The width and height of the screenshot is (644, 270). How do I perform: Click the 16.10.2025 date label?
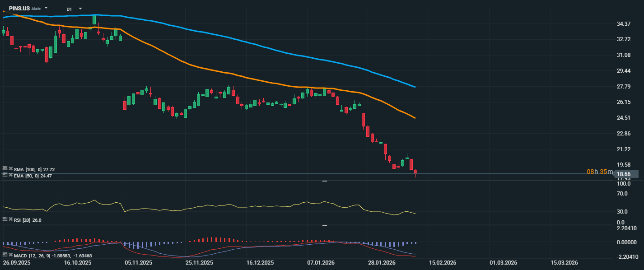pyautogui.click(x=78, y=262)
